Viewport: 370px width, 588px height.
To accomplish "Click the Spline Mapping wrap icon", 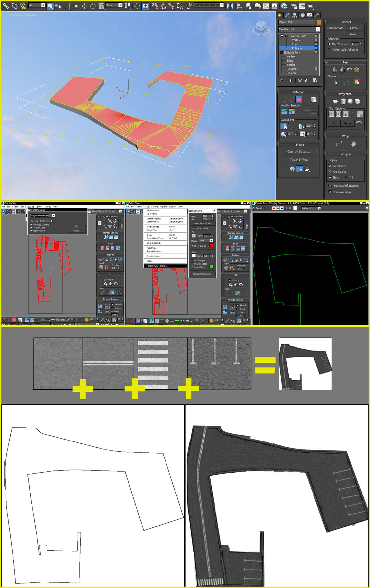I will point(339,144).
